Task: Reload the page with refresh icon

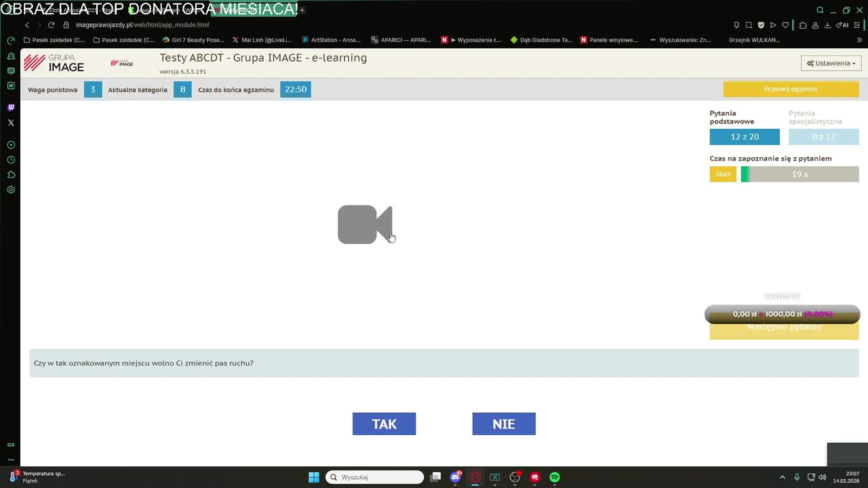Action: coord(51,25)
